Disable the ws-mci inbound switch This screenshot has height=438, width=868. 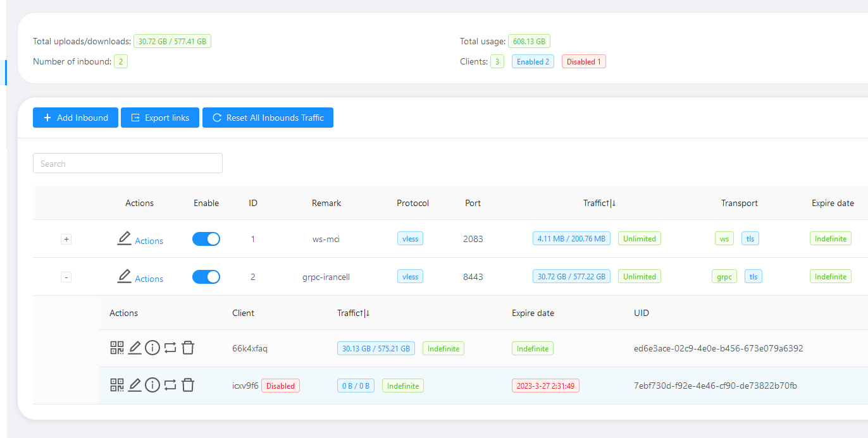point(206,239)
